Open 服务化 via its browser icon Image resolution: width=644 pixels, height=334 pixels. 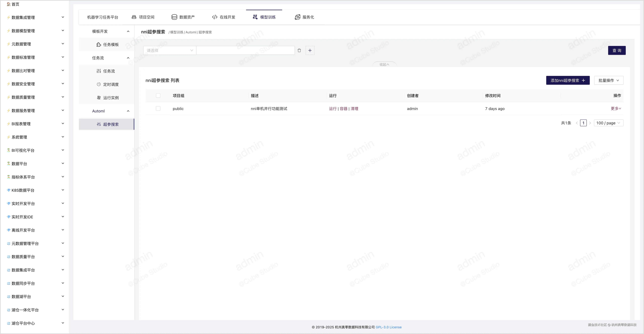click(x=297, y=17)
